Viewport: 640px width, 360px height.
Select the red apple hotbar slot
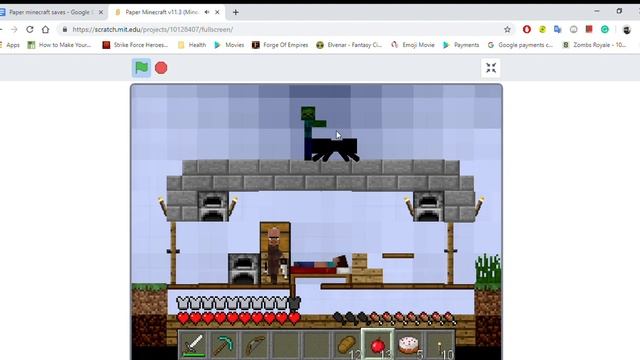(x=378, y=345)
